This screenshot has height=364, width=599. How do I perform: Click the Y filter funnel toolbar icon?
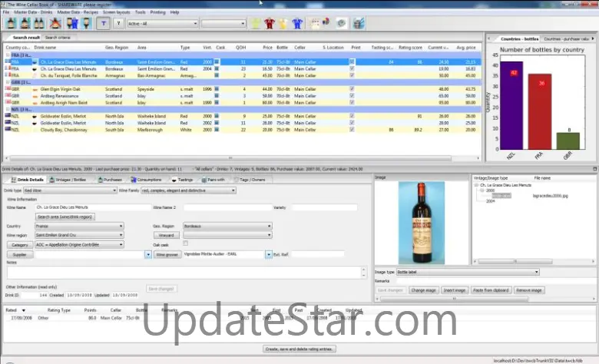pos(118,23)
